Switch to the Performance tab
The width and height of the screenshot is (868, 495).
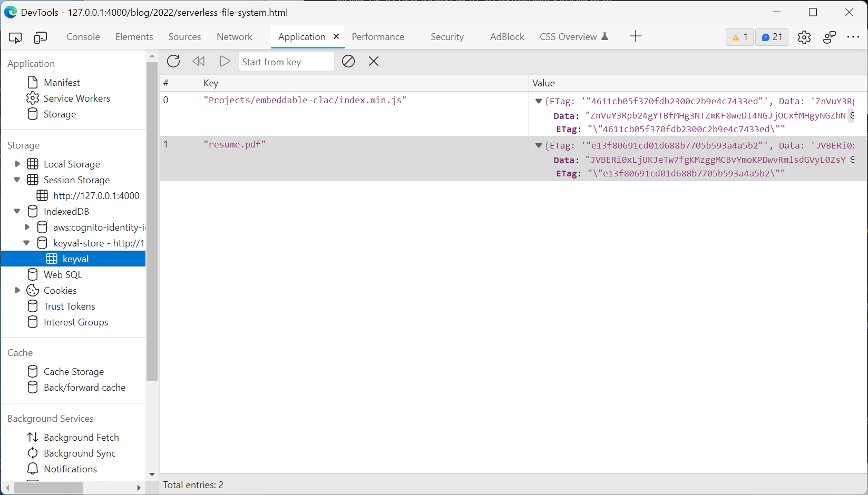378,37
